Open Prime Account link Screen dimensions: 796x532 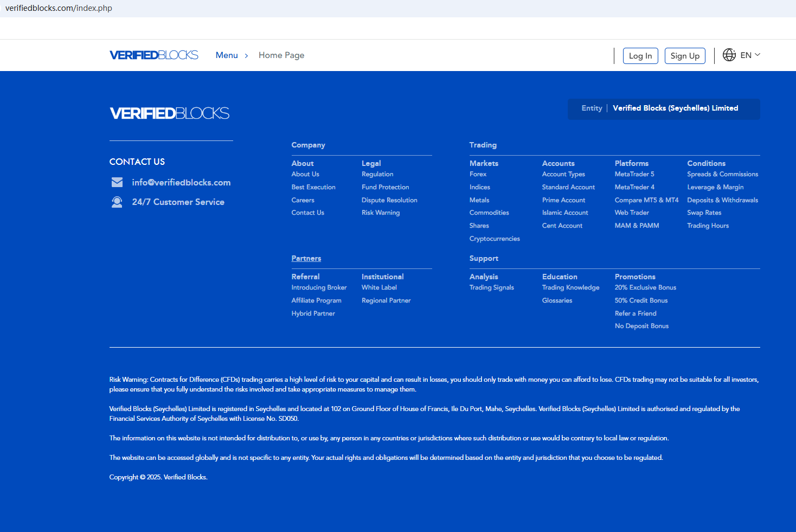[563, 200]
